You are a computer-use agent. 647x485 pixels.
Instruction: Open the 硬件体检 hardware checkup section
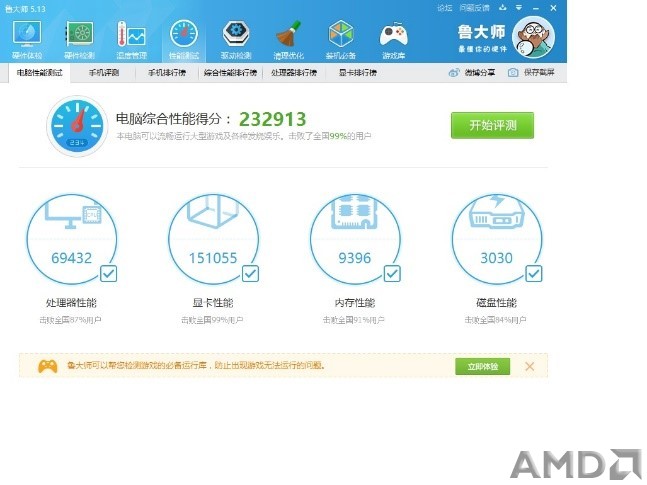click(x=27, y=40)
